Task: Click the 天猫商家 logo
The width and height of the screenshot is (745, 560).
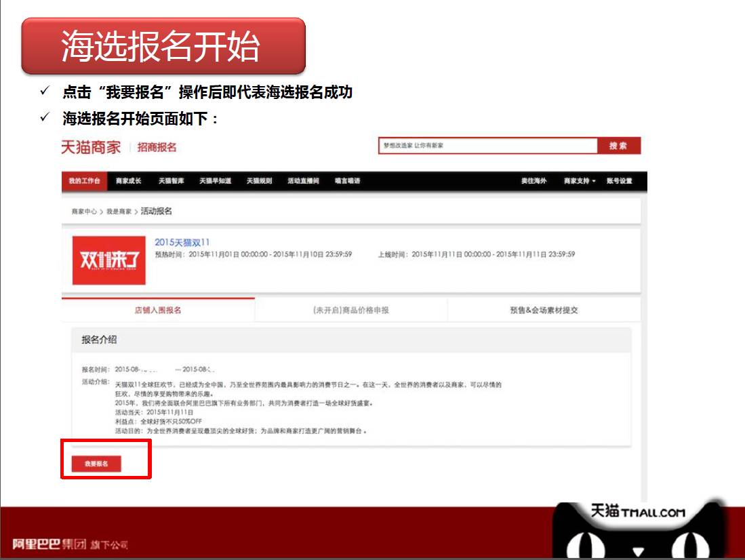Action: 92,147
